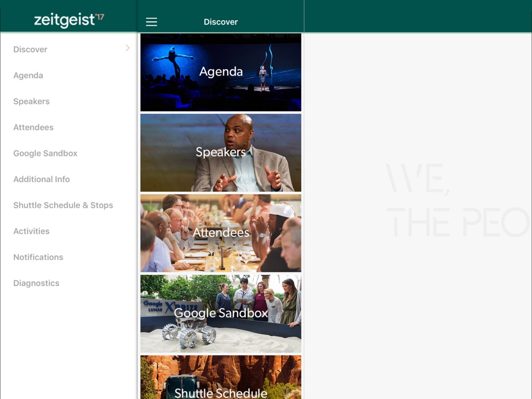Tap the Agenda image tile
Screen dimensions: 532x399
coord(221,72)
